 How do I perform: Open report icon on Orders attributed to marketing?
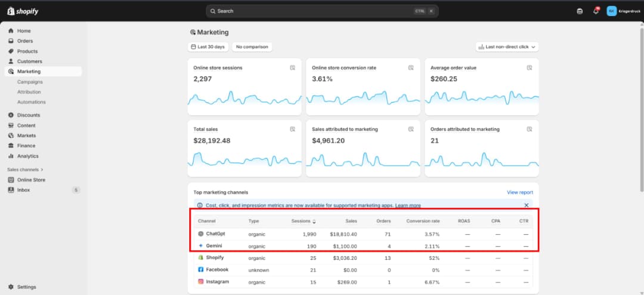(530, 129)
